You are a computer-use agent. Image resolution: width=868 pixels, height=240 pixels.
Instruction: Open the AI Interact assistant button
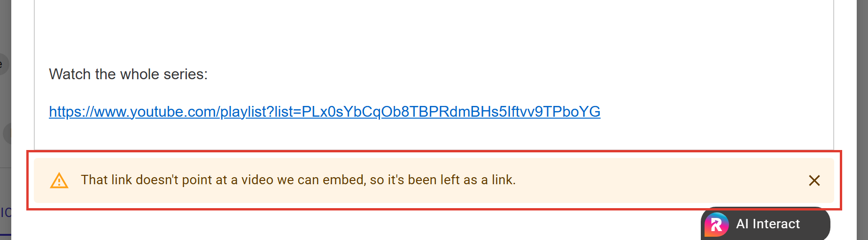[765, 224]
